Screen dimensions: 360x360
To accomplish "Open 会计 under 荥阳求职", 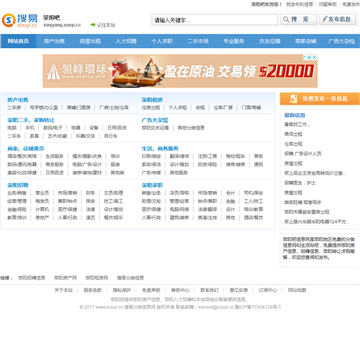I will tap(230, 193).
